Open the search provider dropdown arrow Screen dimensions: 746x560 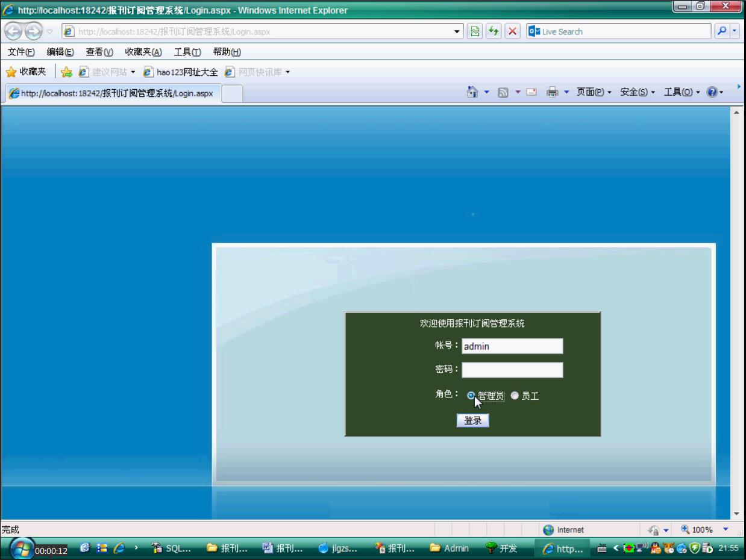tap(735, 32)
